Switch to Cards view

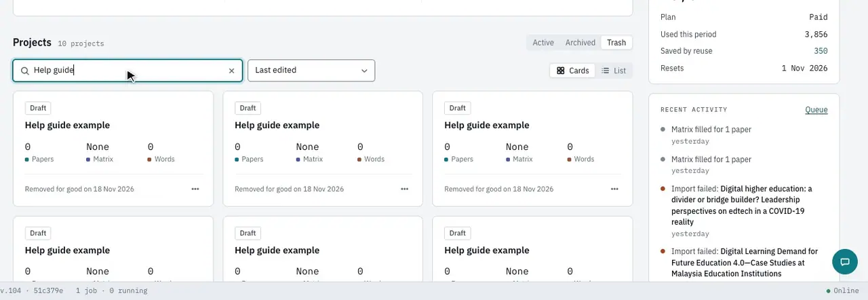[573, 71]
